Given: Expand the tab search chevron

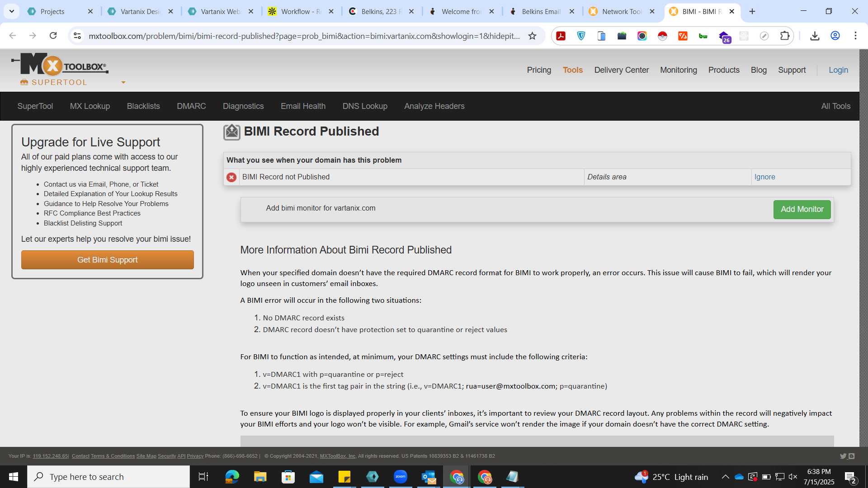Looking at the screenshot, I should pyautogui.click(x=11, y=11).
